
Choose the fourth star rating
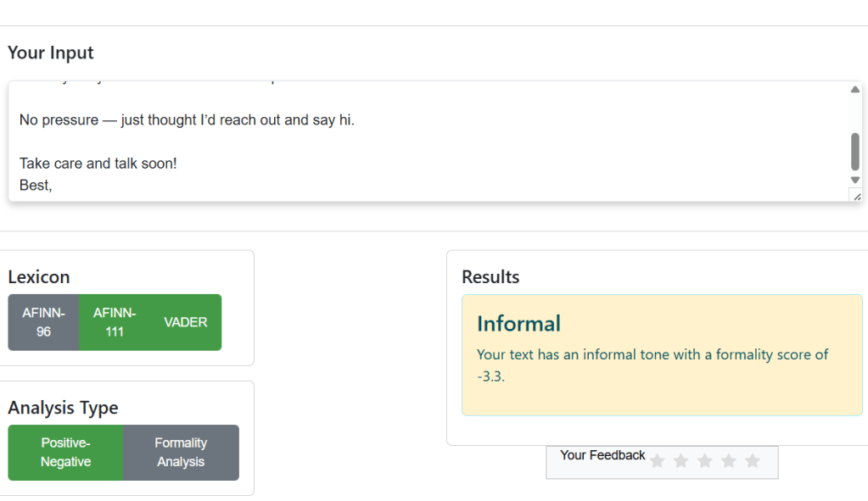click(x=728, y=460)
